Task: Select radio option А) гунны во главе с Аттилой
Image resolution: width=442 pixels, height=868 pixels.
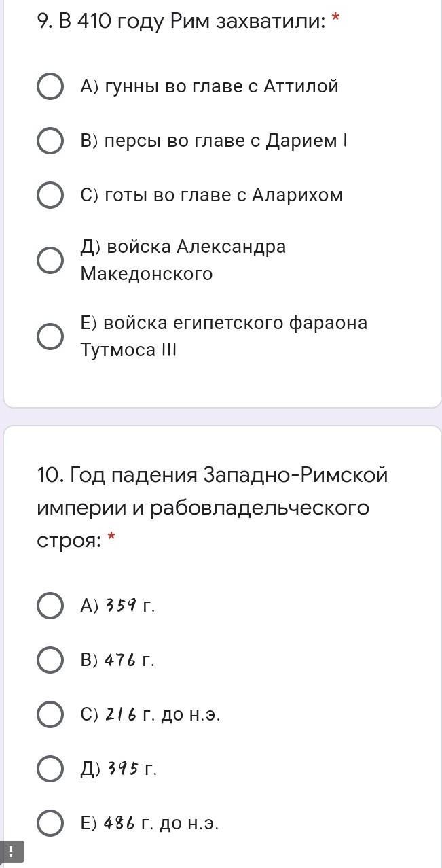Action: (50, 86)
